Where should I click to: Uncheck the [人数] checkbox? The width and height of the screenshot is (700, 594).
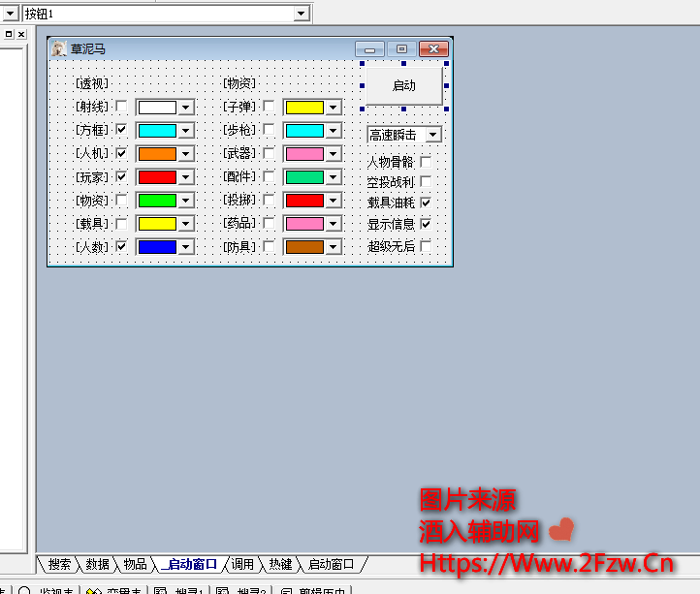coord(121,246)
